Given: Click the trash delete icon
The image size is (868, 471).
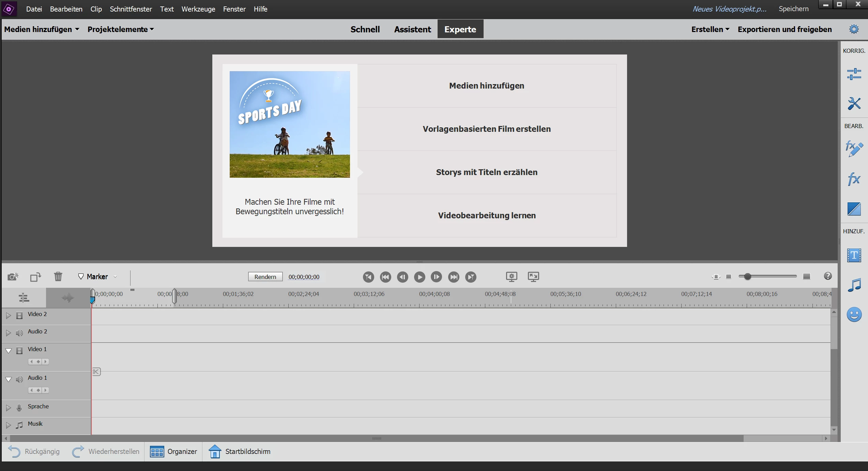Looking at the screenshot, I should 58,277.
